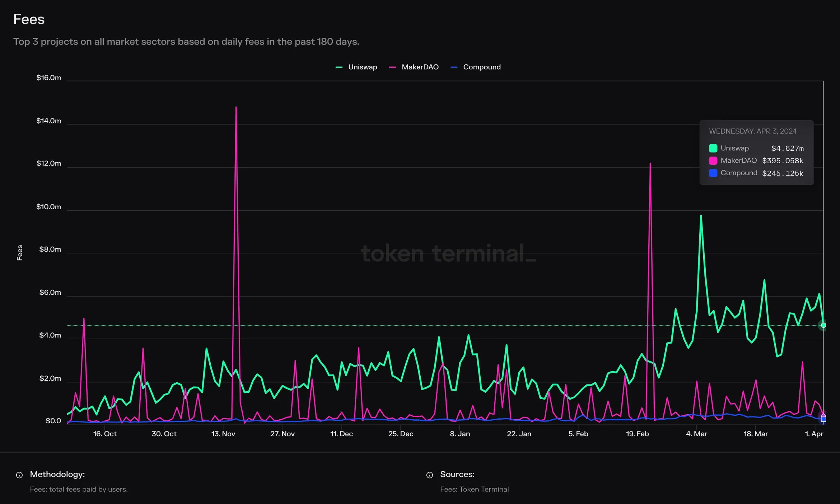Click the Fees chart title

[29, 19]
